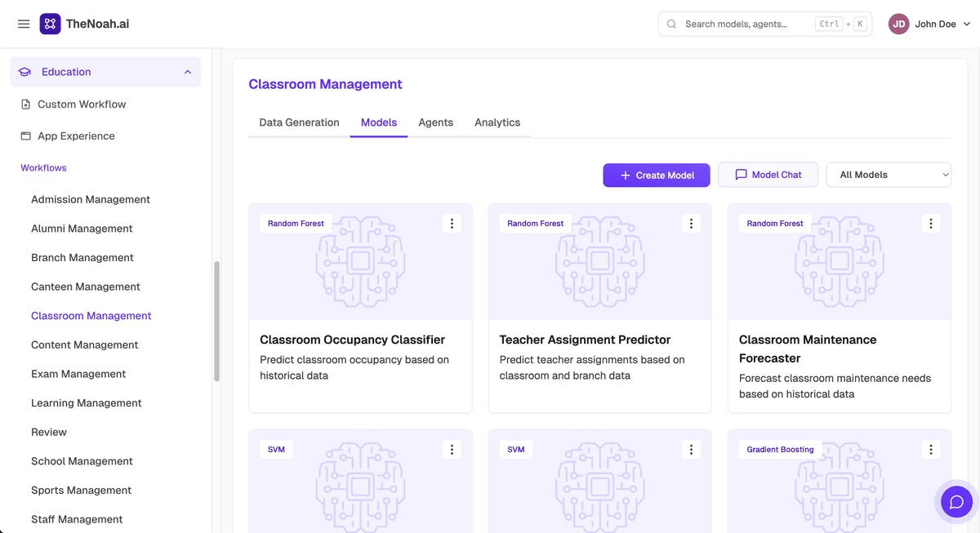The width and height of the screenshot is (980, 533).
Task: Click the Custom Workflow sidebar icon
Action: click(25, 104)
